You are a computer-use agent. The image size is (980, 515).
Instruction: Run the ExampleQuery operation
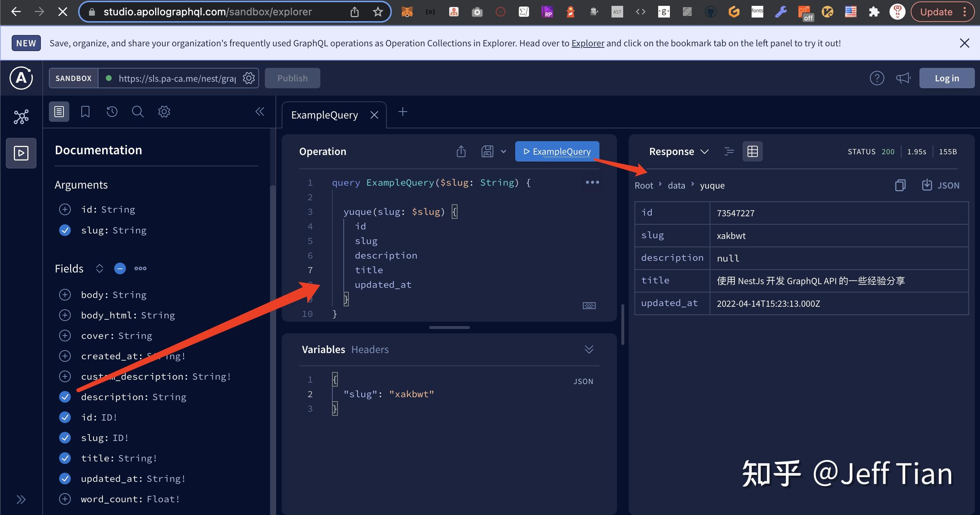557,151
